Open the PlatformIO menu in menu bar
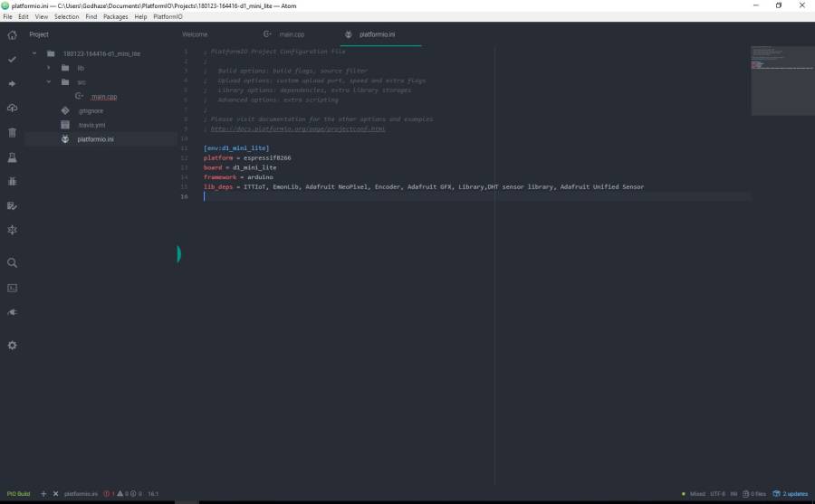Image resolution: width=815 pixels, height=504 pixels. 167,16
